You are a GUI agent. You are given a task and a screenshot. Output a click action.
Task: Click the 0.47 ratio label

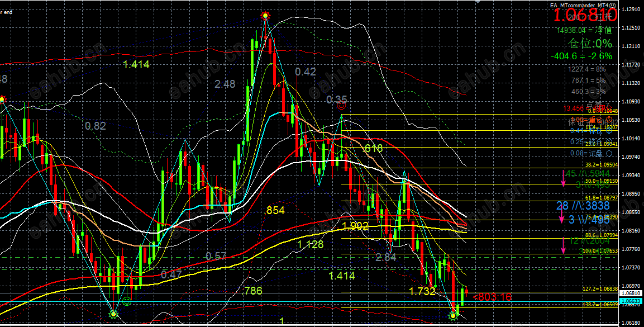(x=171, y=275)
